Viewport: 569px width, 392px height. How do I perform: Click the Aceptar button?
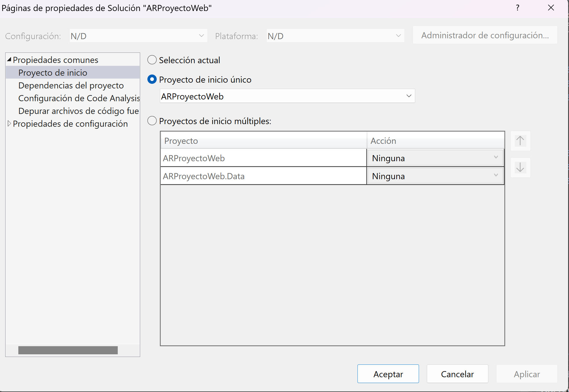click(388, 374)
